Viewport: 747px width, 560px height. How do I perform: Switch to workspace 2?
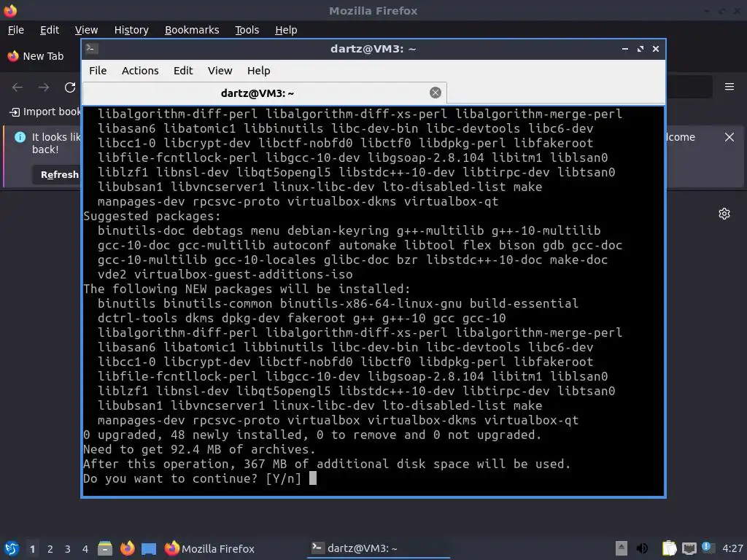point(50,549)
